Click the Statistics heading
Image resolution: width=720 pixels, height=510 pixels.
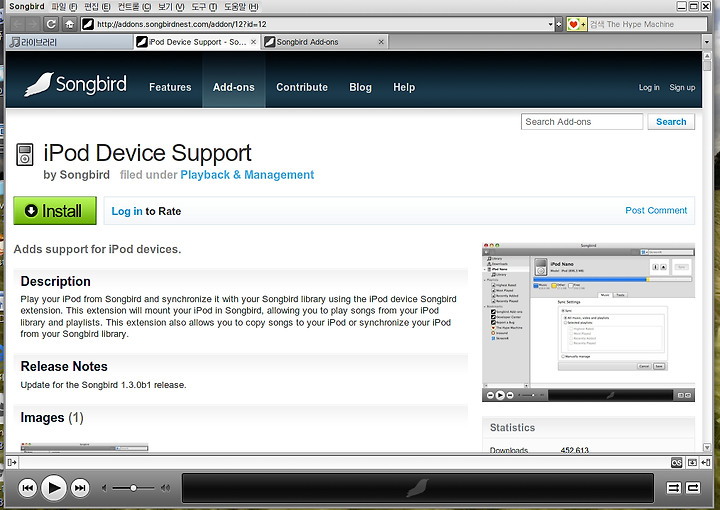(x=512, y=427)
